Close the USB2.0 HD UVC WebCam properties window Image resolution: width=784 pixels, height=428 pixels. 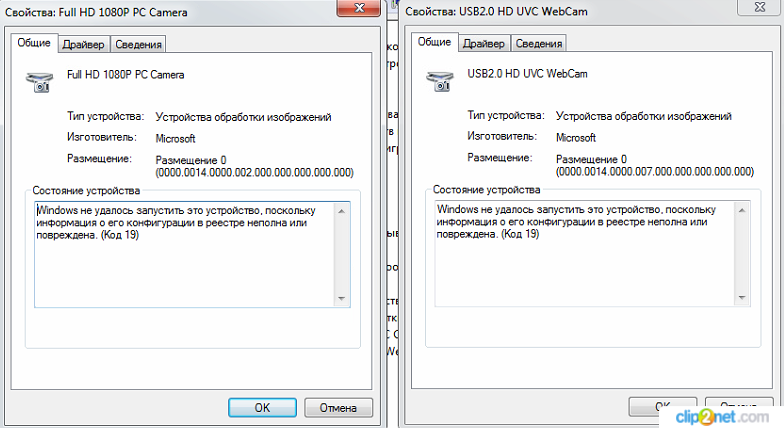[759, 7]
